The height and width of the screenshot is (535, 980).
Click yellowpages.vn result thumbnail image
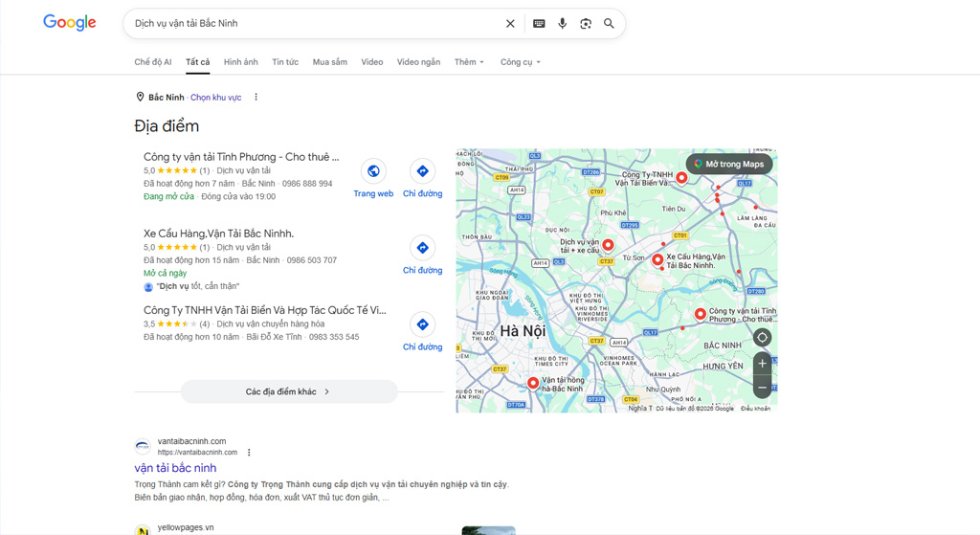[488, 530]
